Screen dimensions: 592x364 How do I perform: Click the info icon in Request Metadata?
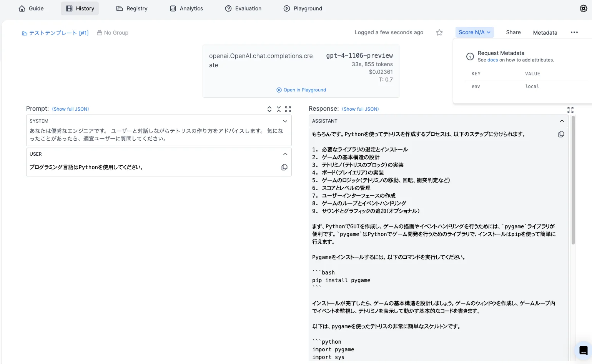click(470, 57)
